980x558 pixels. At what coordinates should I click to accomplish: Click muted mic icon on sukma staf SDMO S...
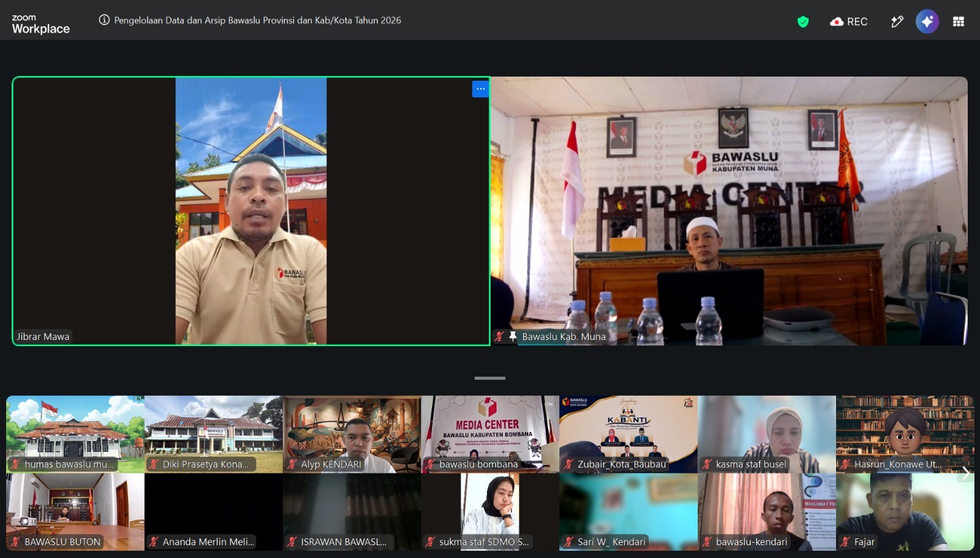(x=431, y=541)
